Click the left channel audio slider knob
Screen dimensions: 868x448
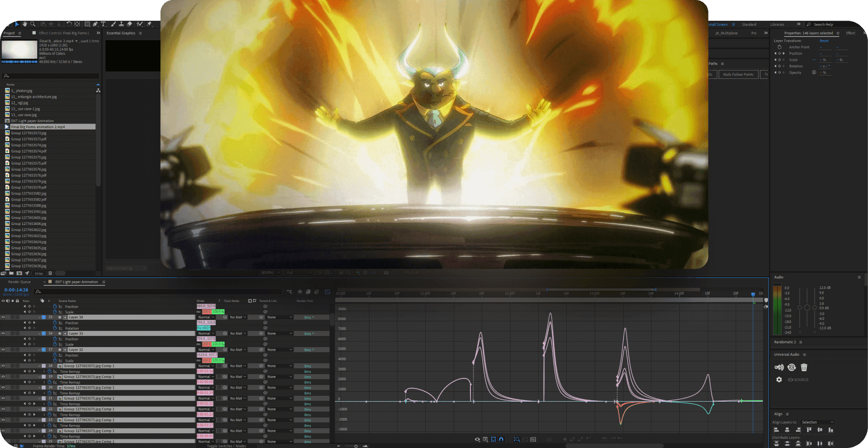click(x=799, y=307)
